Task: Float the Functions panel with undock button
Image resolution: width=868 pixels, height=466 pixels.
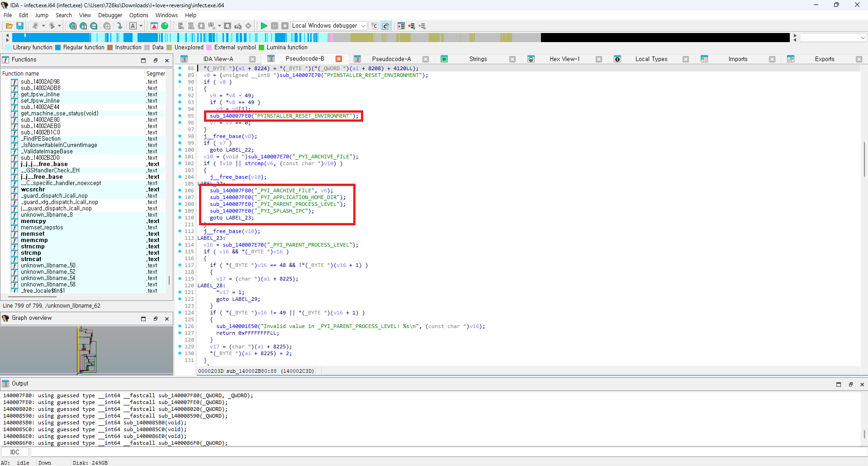Action: pyautogui.click(x=155, y=60)
